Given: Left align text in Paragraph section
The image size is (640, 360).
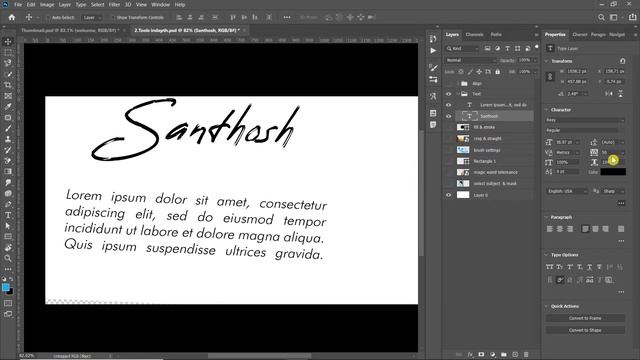Looking at the screenshot, I should click(x=550, y=229).
